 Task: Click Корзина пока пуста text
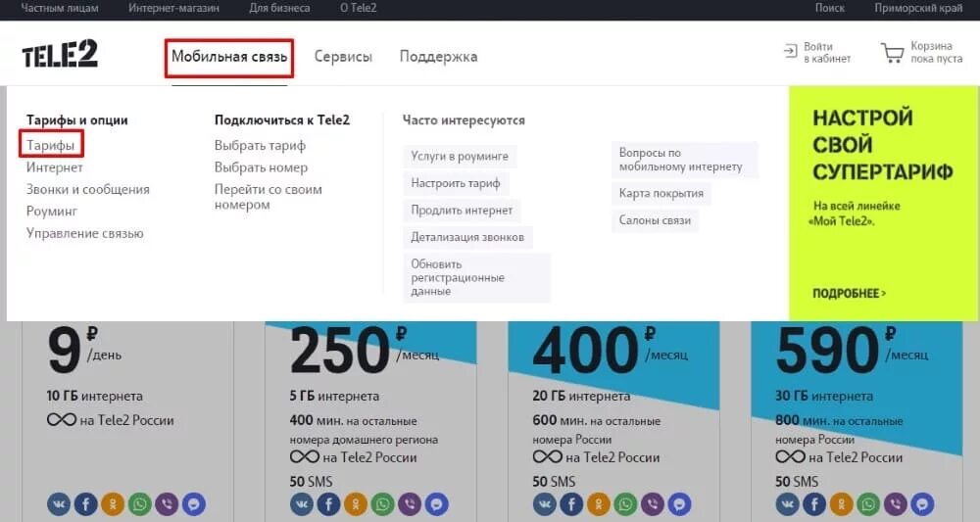pos(936,53)
